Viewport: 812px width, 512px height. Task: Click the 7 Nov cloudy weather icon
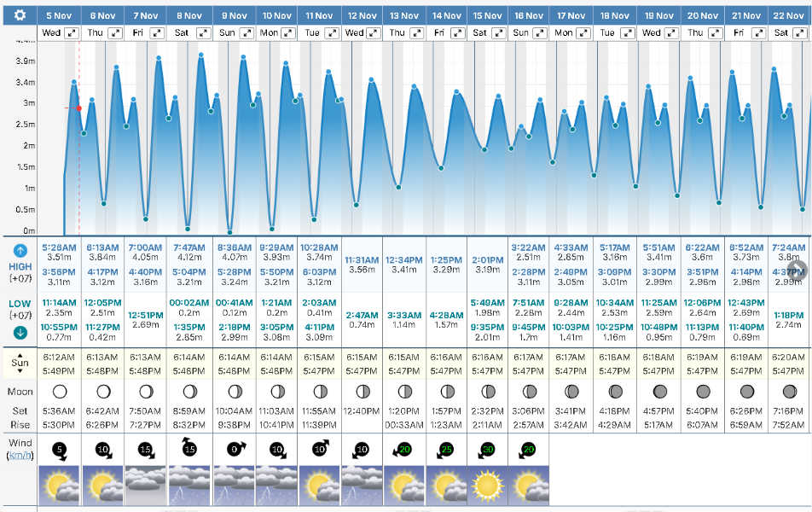(146, 484)
